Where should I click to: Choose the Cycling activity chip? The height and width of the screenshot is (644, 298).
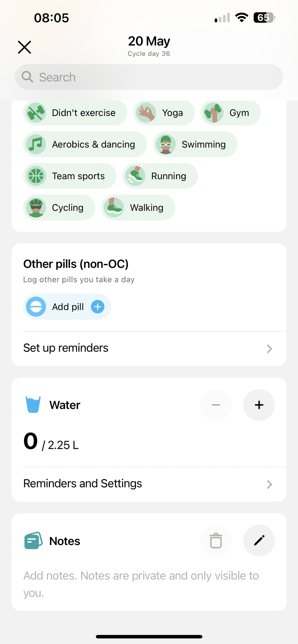[59, 207]
